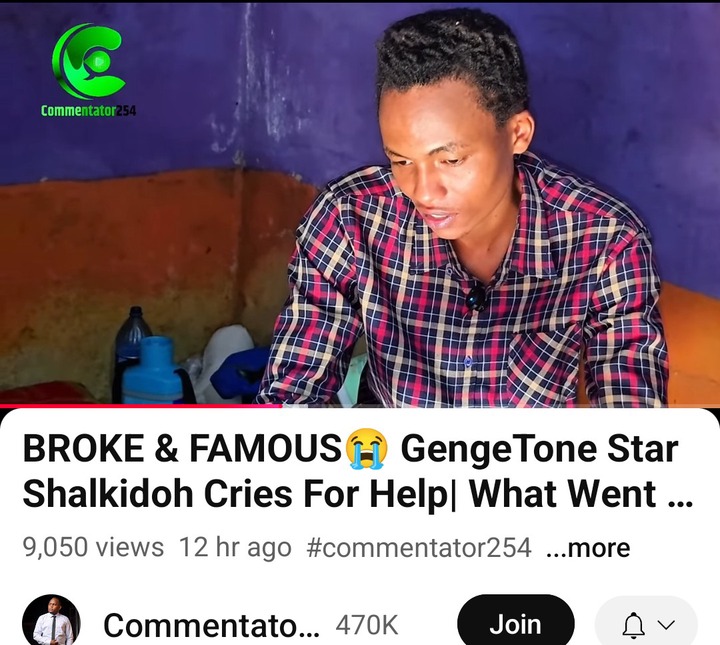Click the notification bell icon
This screenshot has height=645, width=720.
633,625
